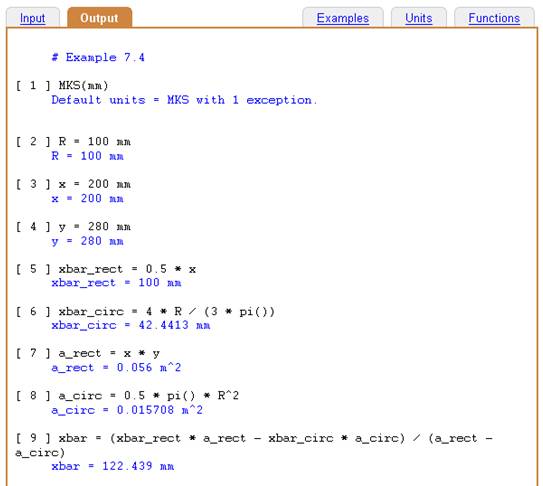
Task: Open the Units tab
Action: point(418,18)
